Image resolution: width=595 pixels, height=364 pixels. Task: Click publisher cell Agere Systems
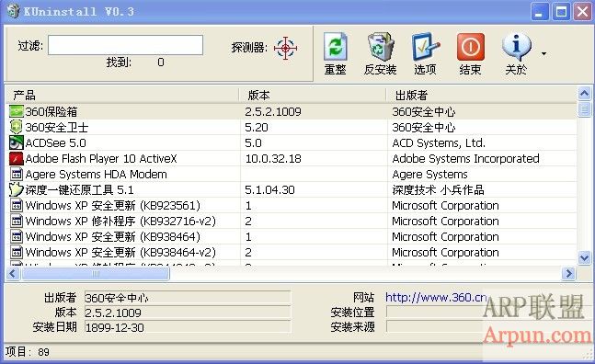[x=429, y=175]
